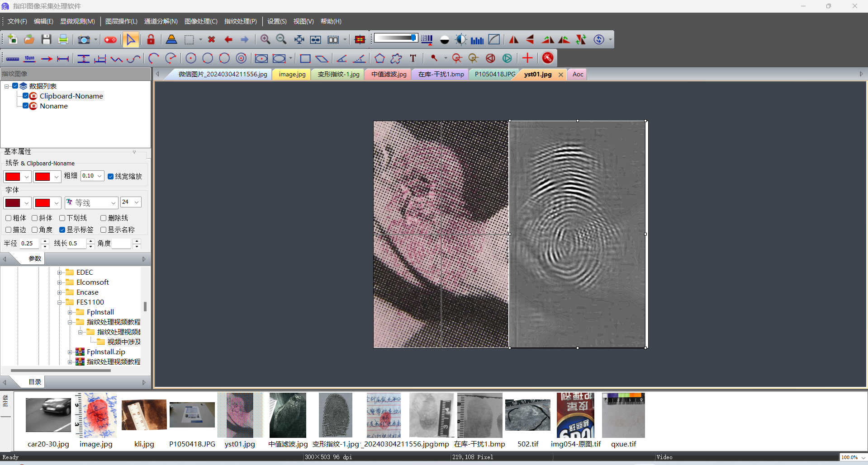This screenshot has height=465, width=868.
Task: Click the 目录 panel tab button
Action: click(x=35, y=382)
